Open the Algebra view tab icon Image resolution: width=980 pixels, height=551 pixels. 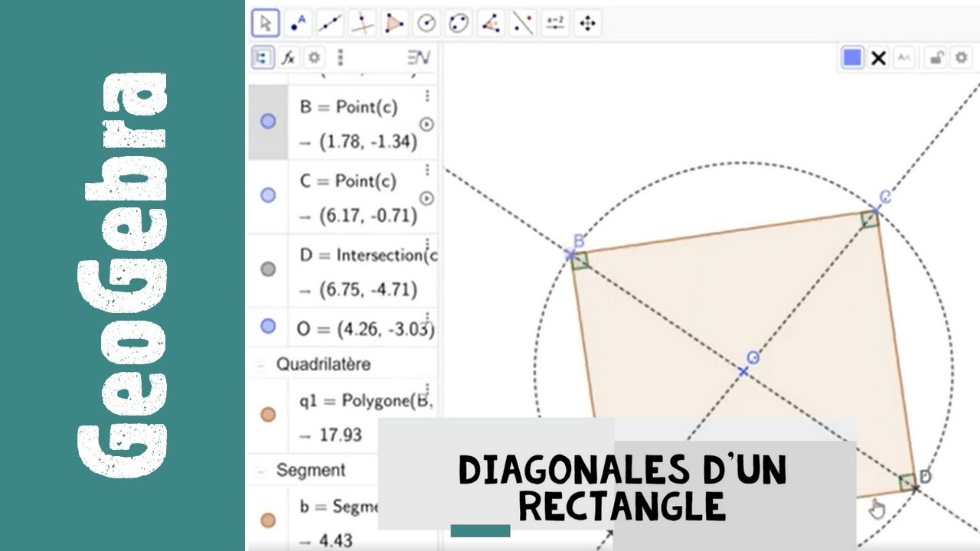[263, 57]
